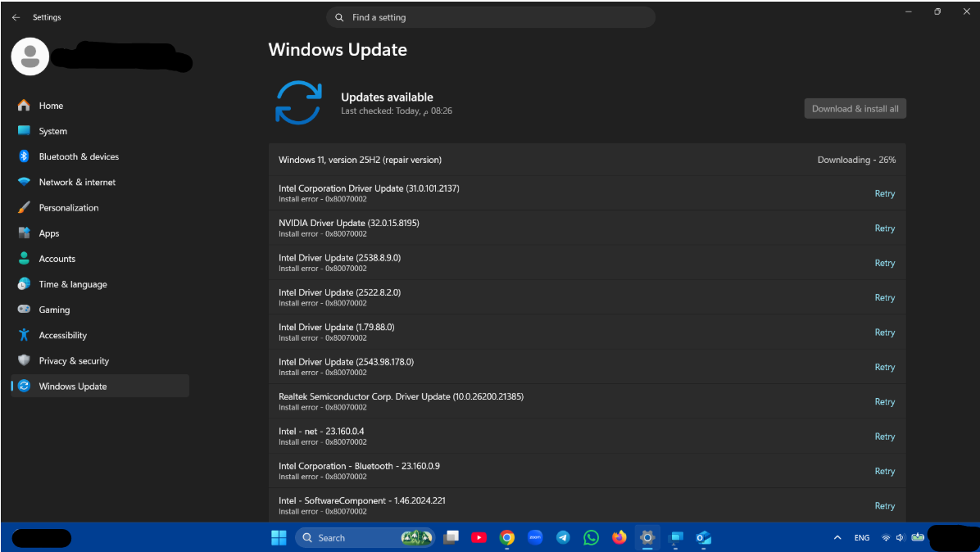Retry Intel Corporation - Bluetooth update
Image resolution: width=980 pixels, height=552 pixels.
point(884,471)
